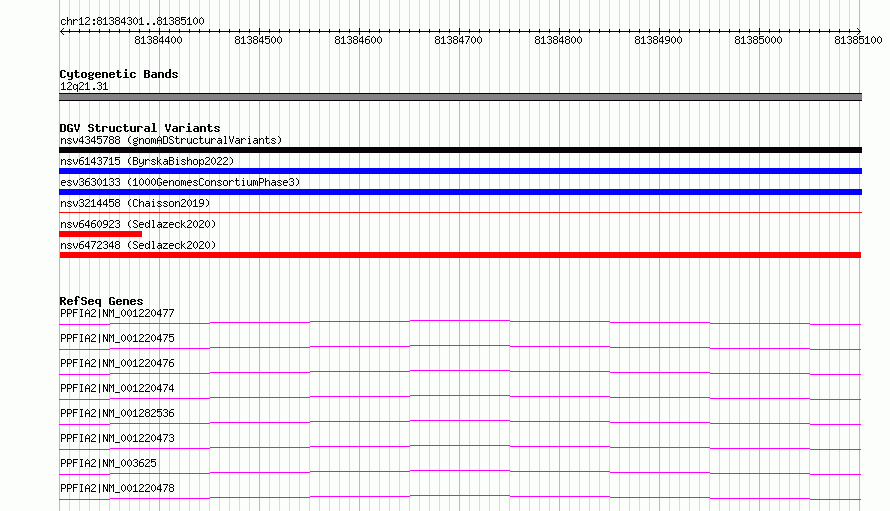The width and height of the screenshot is (890, 511).
Task: Click the magenta intron line under NM_003625
Action: point(460,471)
